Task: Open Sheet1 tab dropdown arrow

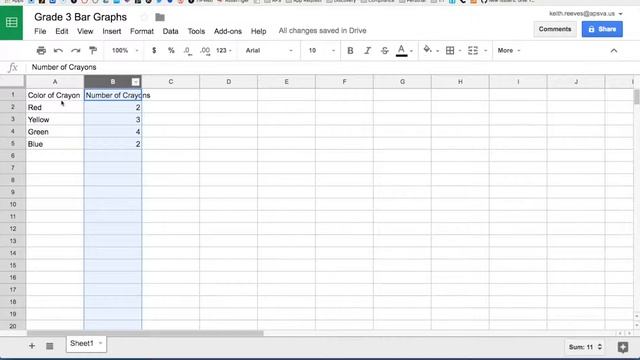Action: pos(100,343)
